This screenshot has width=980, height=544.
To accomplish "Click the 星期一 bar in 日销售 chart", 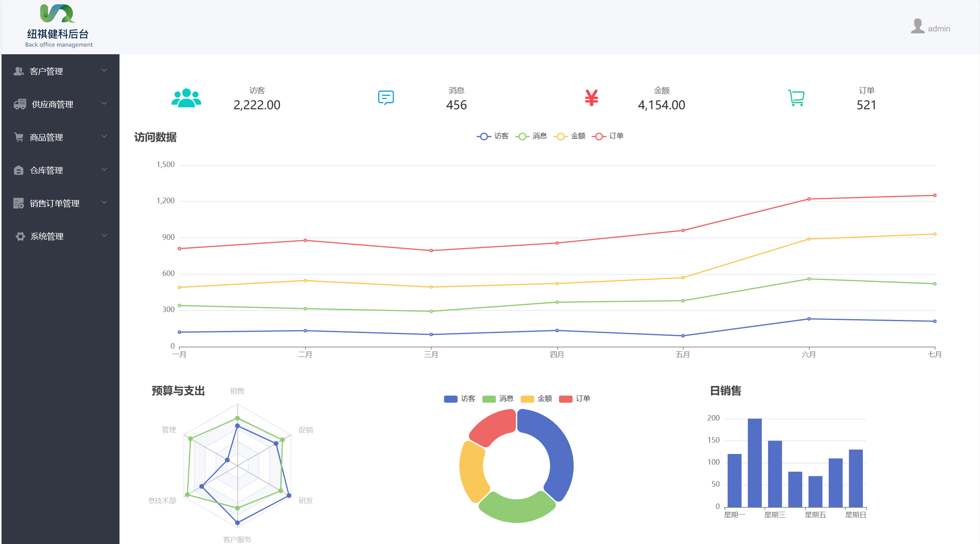I will tap(734, 480).
